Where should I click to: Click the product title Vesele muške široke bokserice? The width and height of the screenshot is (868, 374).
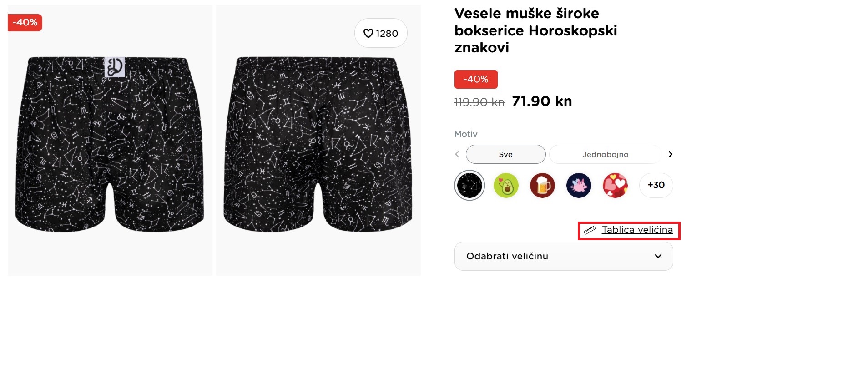point(535,30)
